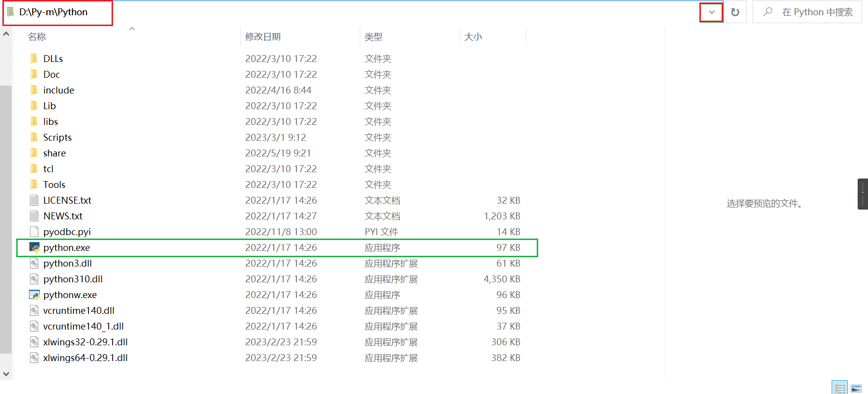This screenshot has height=394, width=868.
Task: Click the python310.dll file icon
Action: 34,279
